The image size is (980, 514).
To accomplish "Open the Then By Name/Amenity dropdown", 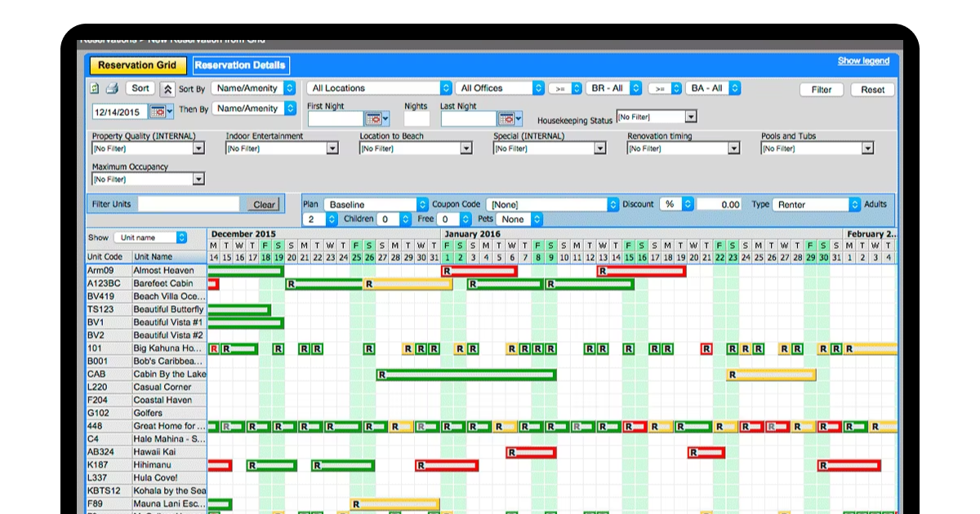I will (x=253, y=109).
